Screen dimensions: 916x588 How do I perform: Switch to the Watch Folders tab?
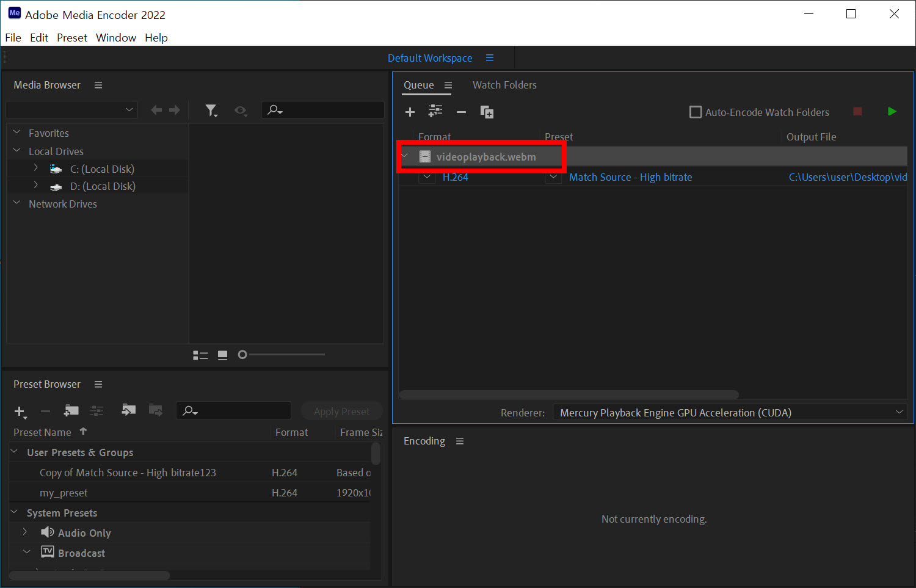tap(504, 85)
